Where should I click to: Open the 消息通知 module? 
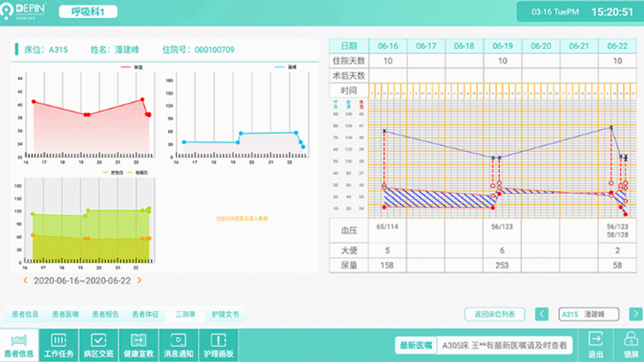click(x=179, y=345)
